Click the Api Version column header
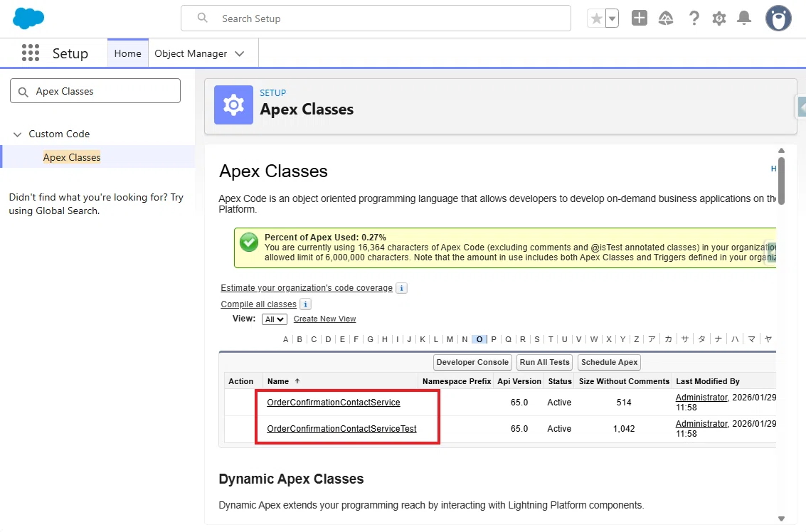The image size is (806, 532). [x=519, y=381]
